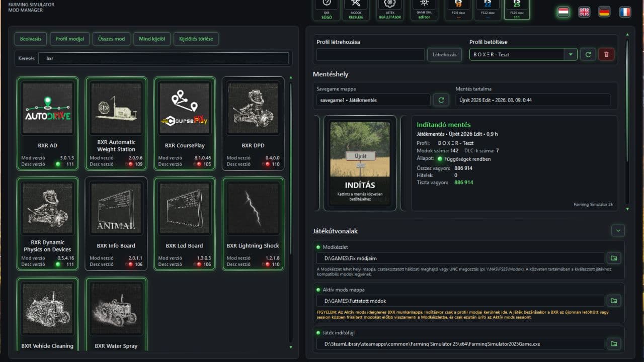The image size is (644, 362).
Task: Click the Beolvasás button
Action: 31,39
